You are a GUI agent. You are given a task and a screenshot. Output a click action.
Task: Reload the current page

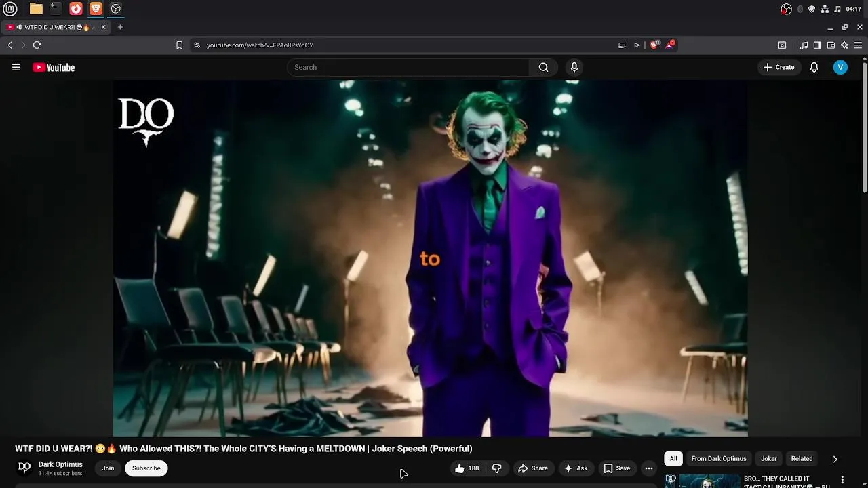click(37, 45)
